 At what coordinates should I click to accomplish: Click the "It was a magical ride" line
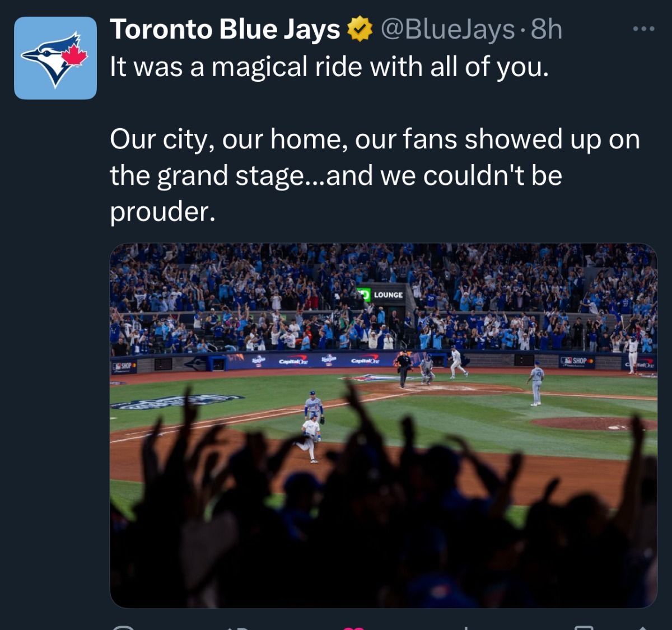coord(329,67)
